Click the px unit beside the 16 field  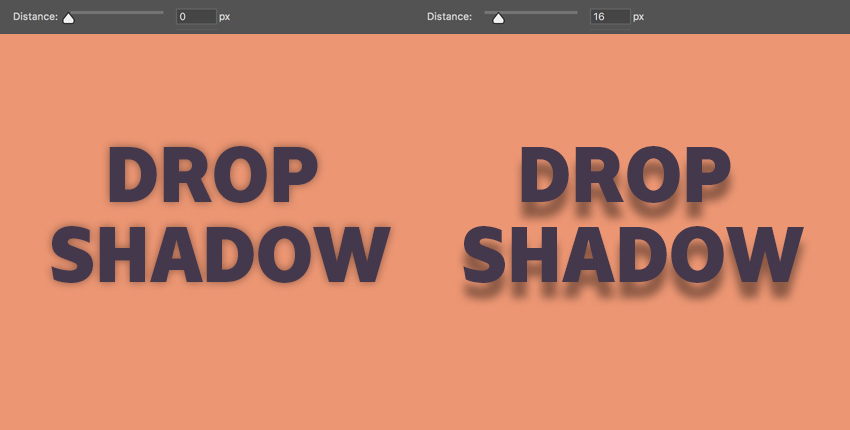coord(638,17)
